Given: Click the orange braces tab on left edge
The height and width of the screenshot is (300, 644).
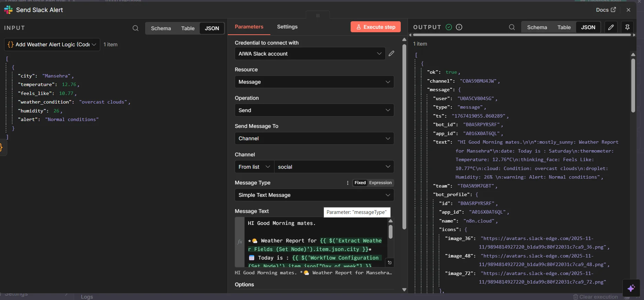Looking at the screenshot, I should [2, 147].
